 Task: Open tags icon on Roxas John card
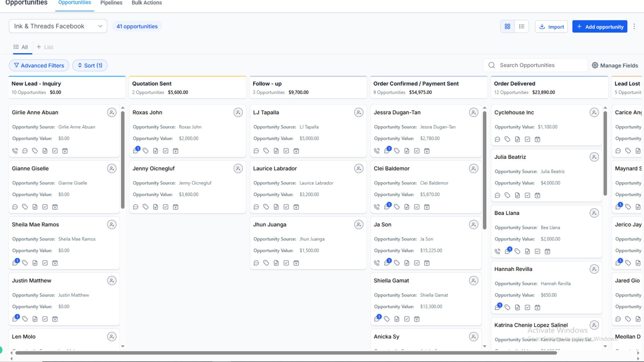146,151
